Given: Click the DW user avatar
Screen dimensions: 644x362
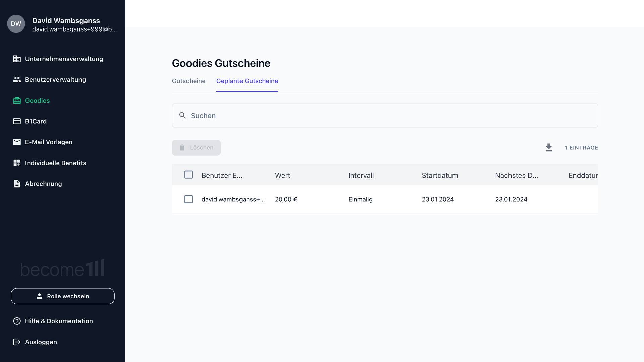Looking at the screenshot, I should click(x=16, y=24).
